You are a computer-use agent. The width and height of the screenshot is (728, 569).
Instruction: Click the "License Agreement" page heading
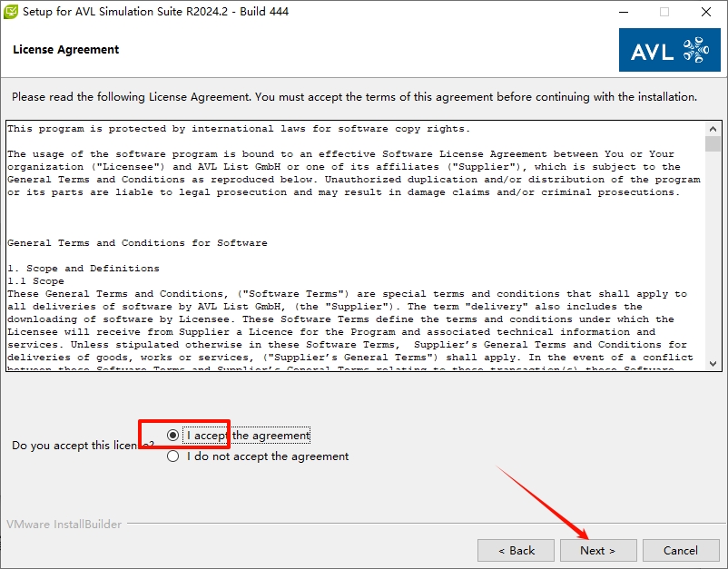(x=66, y=50)
